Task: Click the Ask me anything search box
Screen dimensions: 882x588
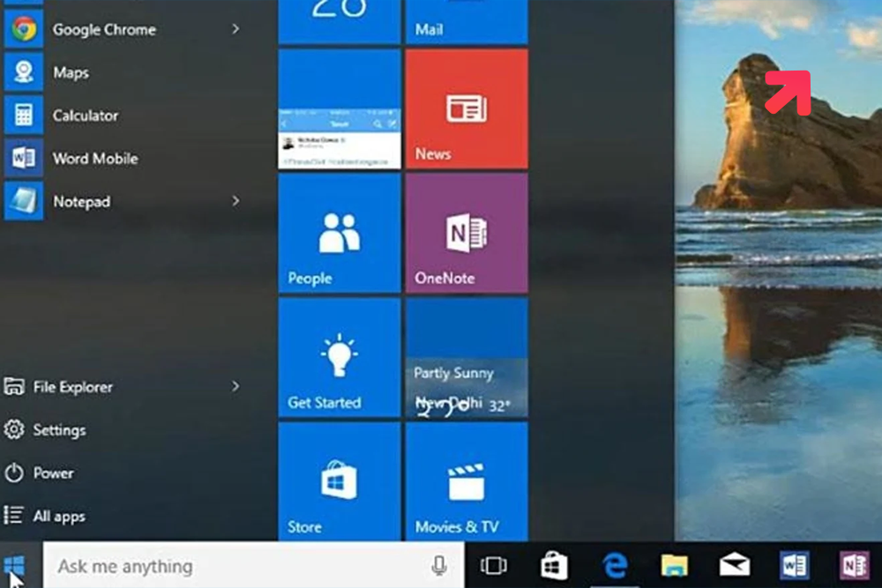Action: click(x=254, y=565)
